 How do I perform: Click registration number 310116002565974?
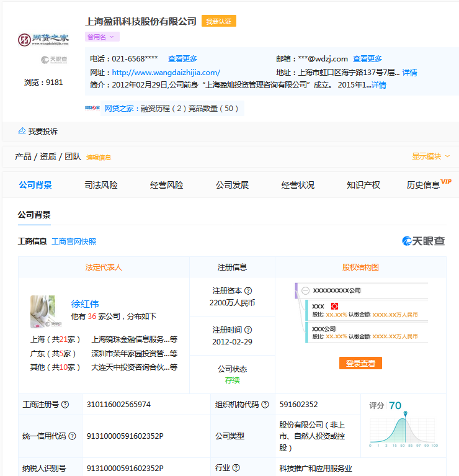(x=118, y=405)
